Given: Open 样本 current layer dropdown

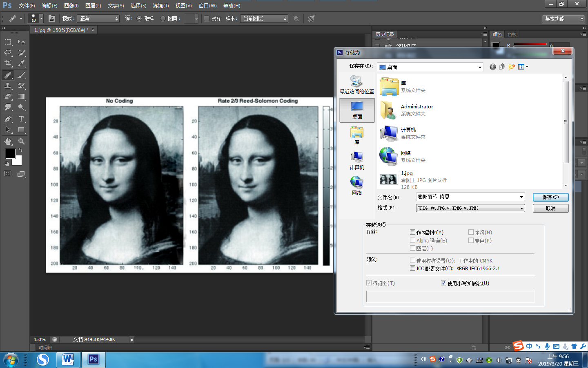Looking at the screenshot, I should click(264, 18).
